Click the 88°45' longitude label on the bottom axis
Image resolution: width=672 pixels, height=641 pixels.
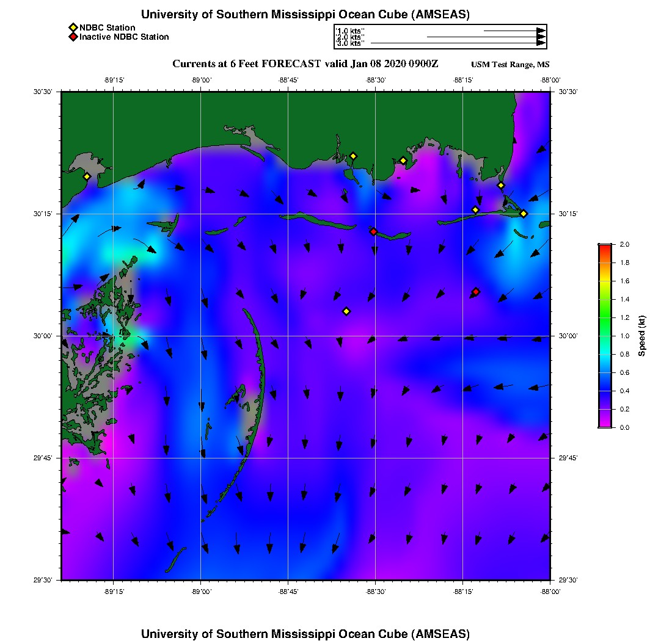pyautogui.click(x=288, y=592)
